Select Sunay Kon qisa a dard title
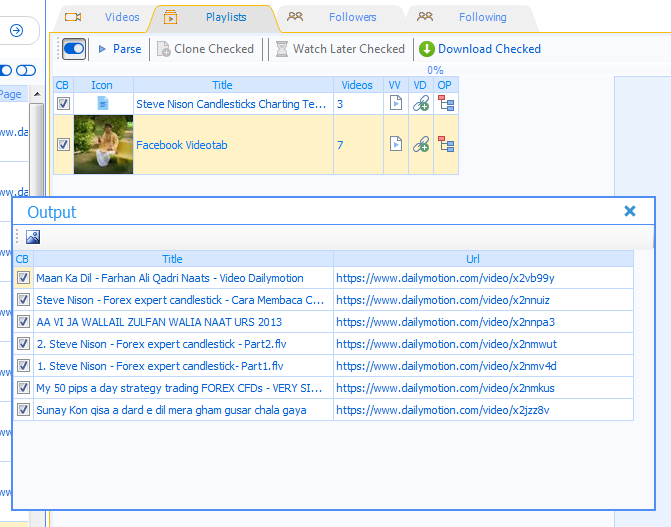 (x=171, y=411)
